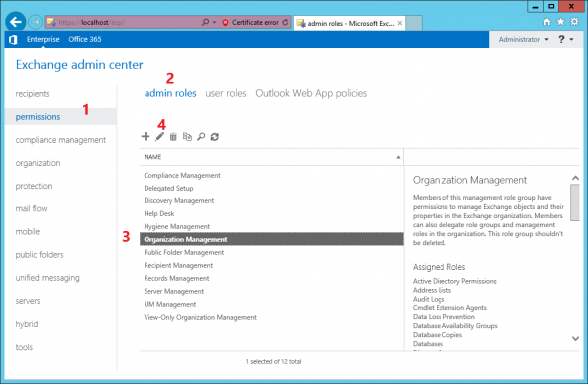Click the search magnifier icon in toolbar
The width and height of the screenshot is (588, 384).
(x=201, y=137)
